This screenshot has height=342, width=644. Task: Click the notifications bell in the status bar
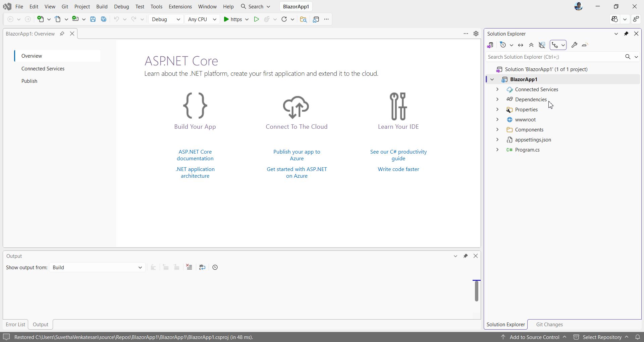pos(638,337)
